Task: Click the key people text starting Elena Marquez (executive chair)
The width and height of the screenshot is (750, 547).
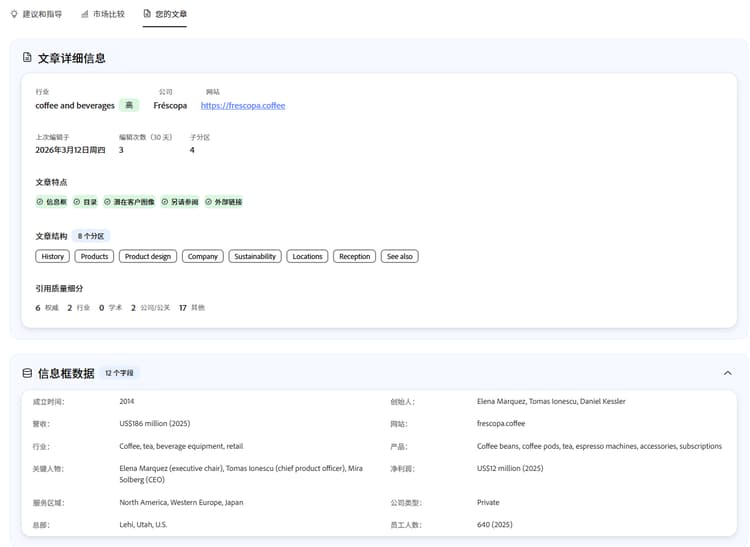Action: click(241, 474)
